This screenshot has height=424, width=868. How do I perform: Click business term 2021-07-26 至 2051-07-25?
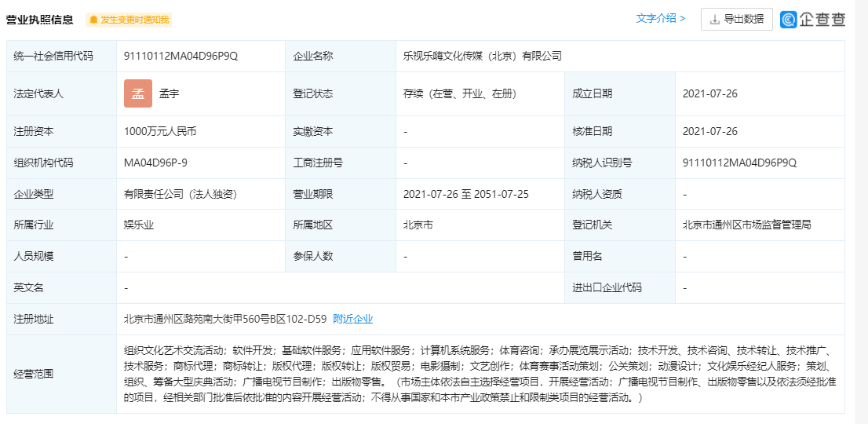pos(466,194)
